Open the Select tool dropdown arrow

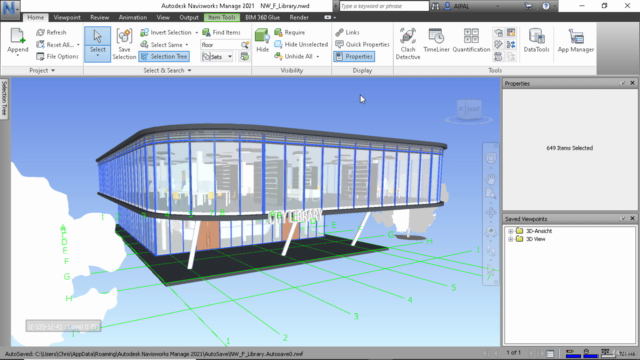pos(98,56)
